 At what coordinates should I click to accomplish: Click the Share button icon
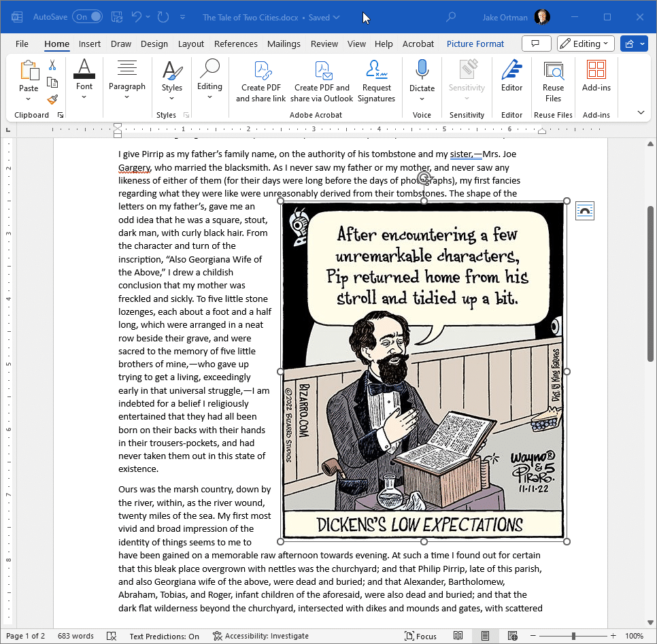629,44
